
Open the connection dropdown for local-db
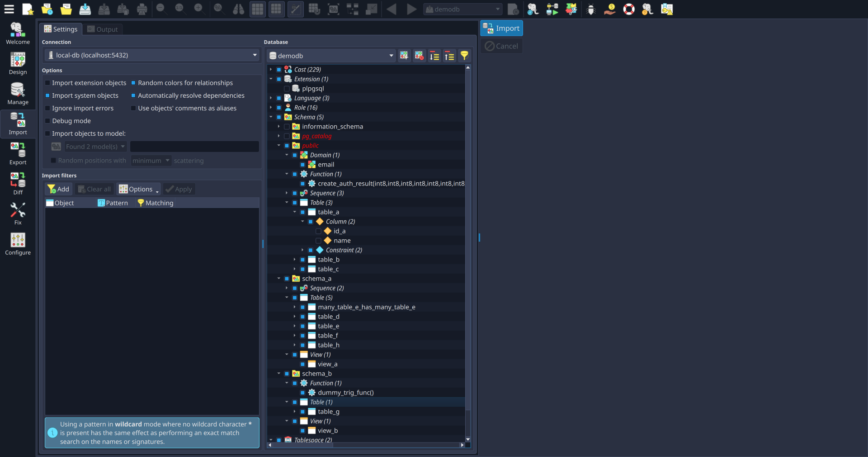(x=255, y=55)
